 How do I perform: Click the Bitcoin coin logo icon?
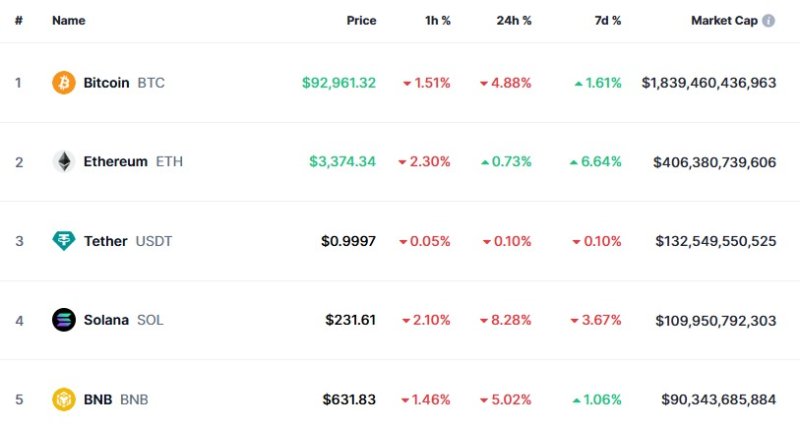[64, 83]
